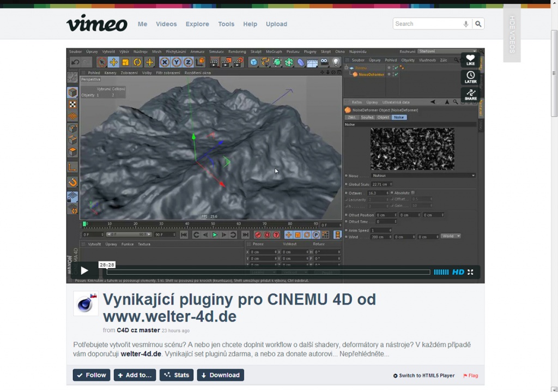This screenshot has height=392, width=558.
Task: Click the green array flower icon
Action: [289, 62]
